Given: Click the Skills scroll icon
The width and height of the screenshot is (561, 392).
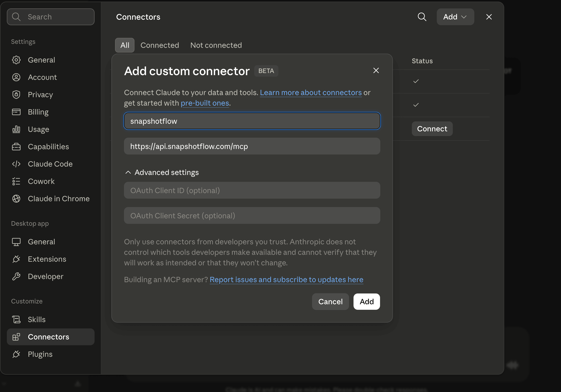Looking at the screenshot, I should [16, 319].
